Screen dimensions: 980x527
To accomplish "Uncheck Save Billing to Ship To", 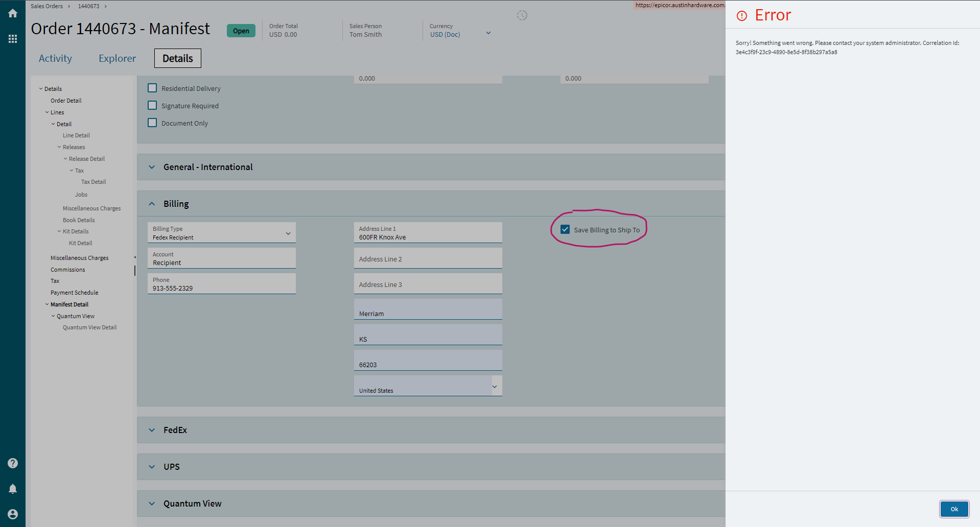I will (x=565, y=229).
